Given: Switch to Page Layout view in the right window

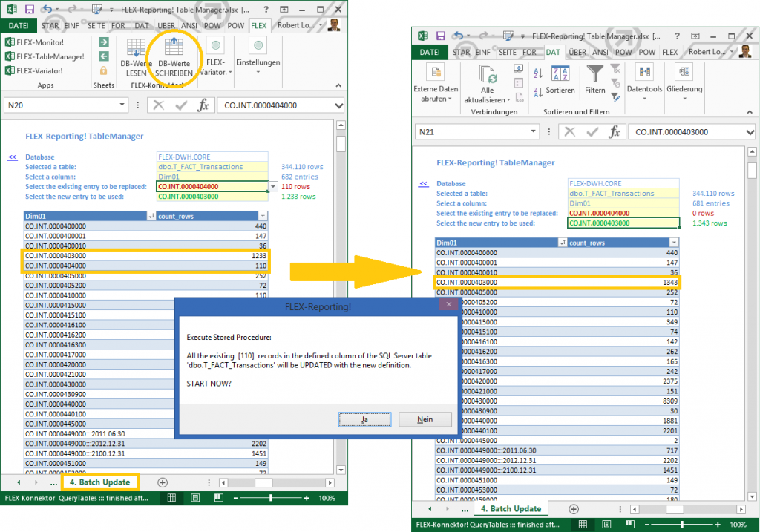Looking at the screenshot, I should pyautogui.click(x=606, y=525).
